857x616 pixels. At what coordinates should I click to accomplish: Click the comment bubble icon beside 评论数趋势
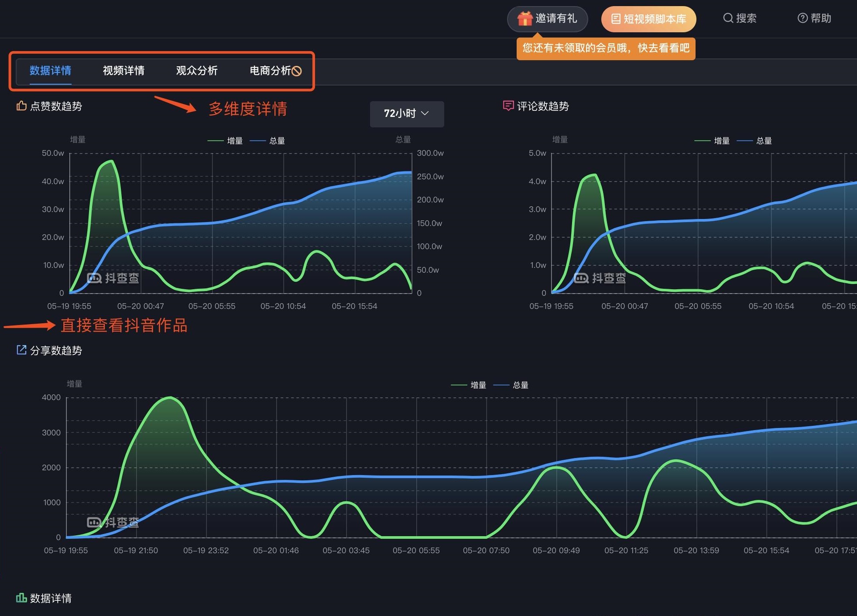click(508, 106)
